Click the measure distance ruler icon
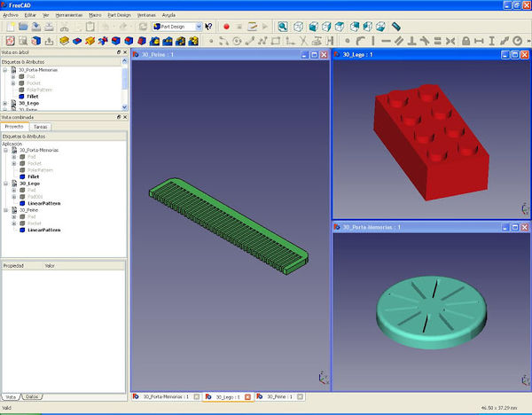 (396, 27)
